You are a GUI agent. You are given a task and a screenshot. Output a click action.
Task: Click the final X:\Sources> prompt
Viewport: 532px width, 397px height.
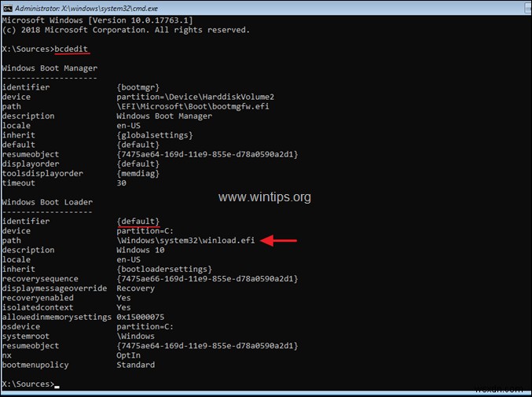pos(28,384)
